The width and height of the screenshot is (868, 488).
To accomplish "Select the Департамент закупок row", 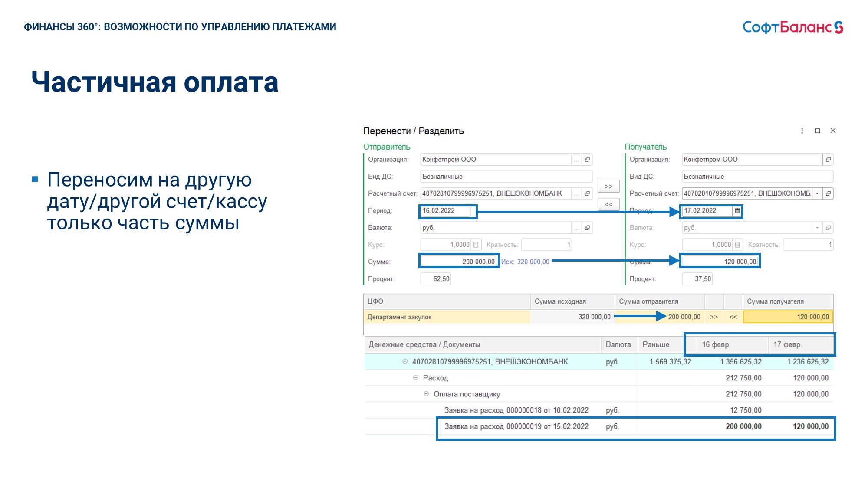I will pyautogui.click(x=598, y=317).
